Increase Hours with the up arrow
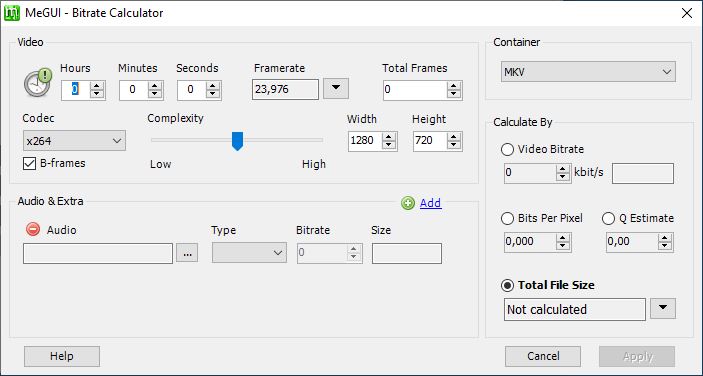The height and width of the screenshot is (376, 703). (97, 85)
